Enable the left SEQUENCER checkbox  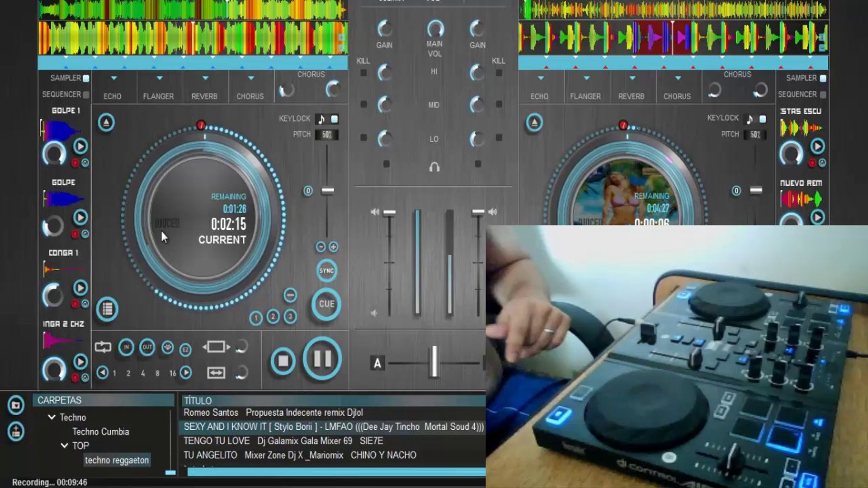(86, 94)
